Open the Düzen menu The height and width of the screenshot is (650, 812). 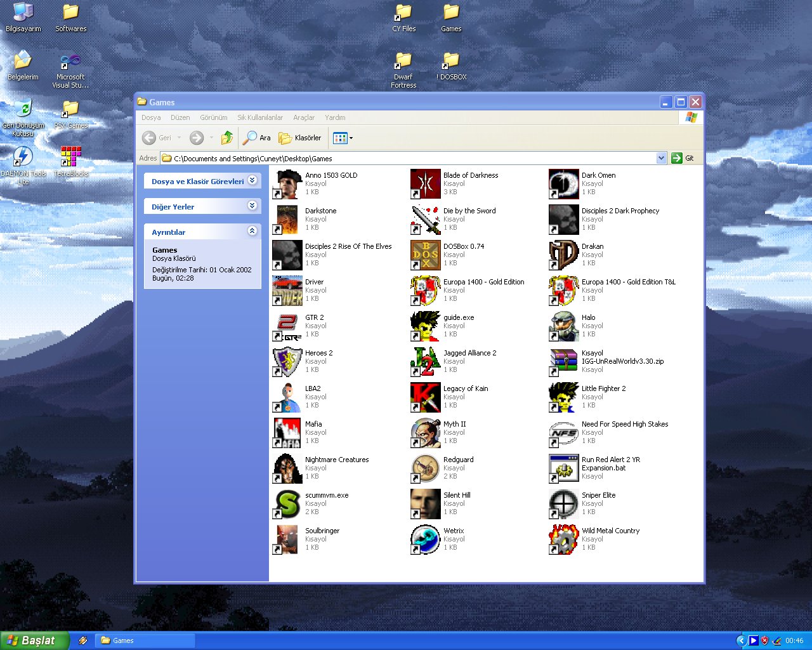[180, 117]
